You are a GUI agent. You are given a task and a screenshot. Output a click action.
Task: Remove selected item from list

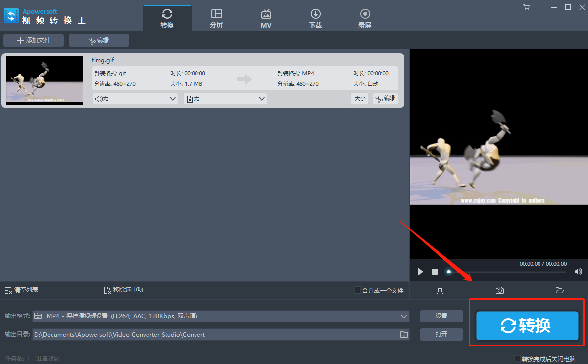(x=123, y=290)
